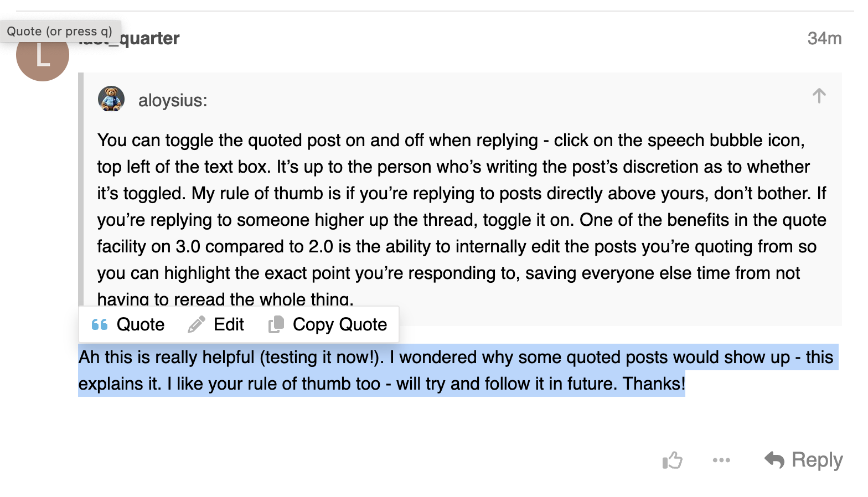868x497 pixels.
Task: Jump to quoted post via up arrow
Action: pos(819,96)
